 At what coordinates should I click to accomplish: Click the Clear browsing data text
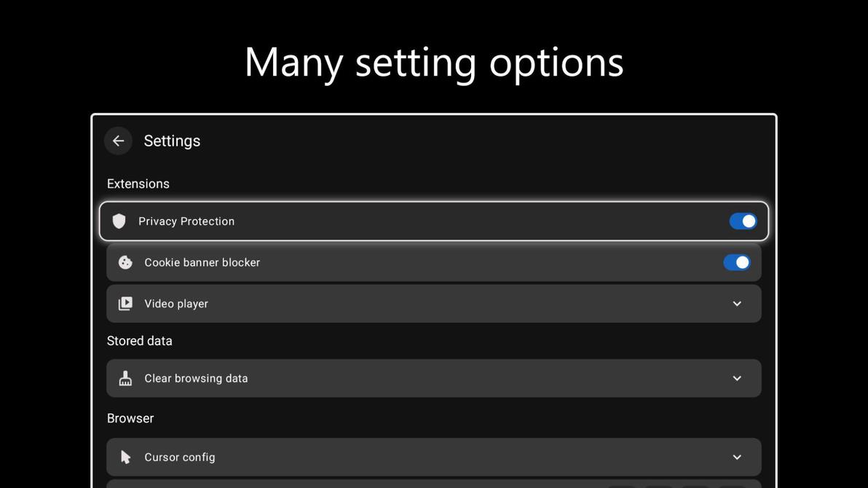pyautogui.click(x=196, y=378)
